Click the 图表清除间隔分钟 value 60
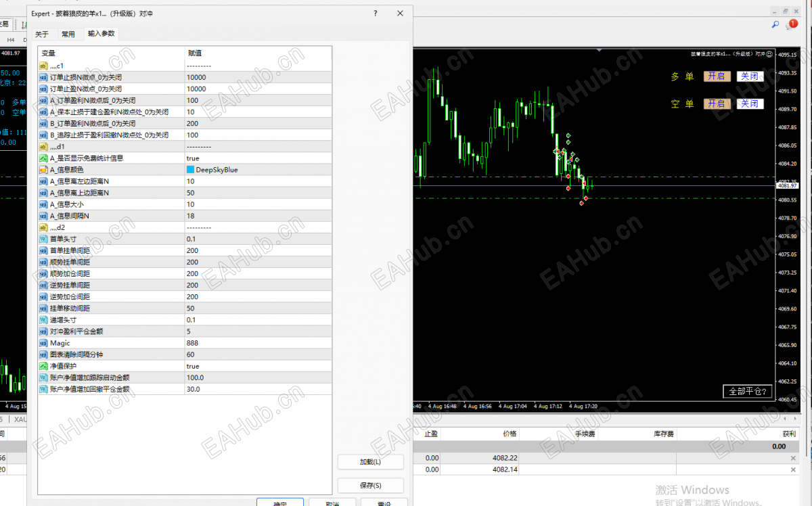 pos(258,354)
